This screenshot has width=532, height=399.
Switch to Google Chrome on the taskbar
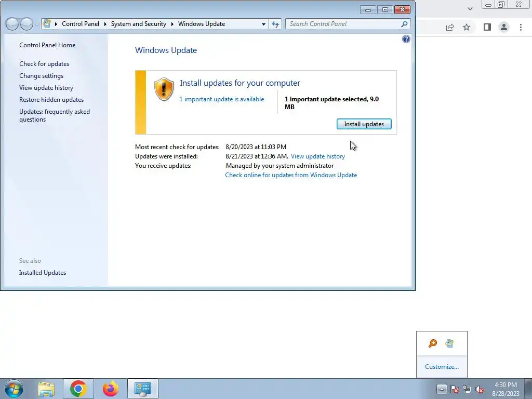[x=78, y=389]
